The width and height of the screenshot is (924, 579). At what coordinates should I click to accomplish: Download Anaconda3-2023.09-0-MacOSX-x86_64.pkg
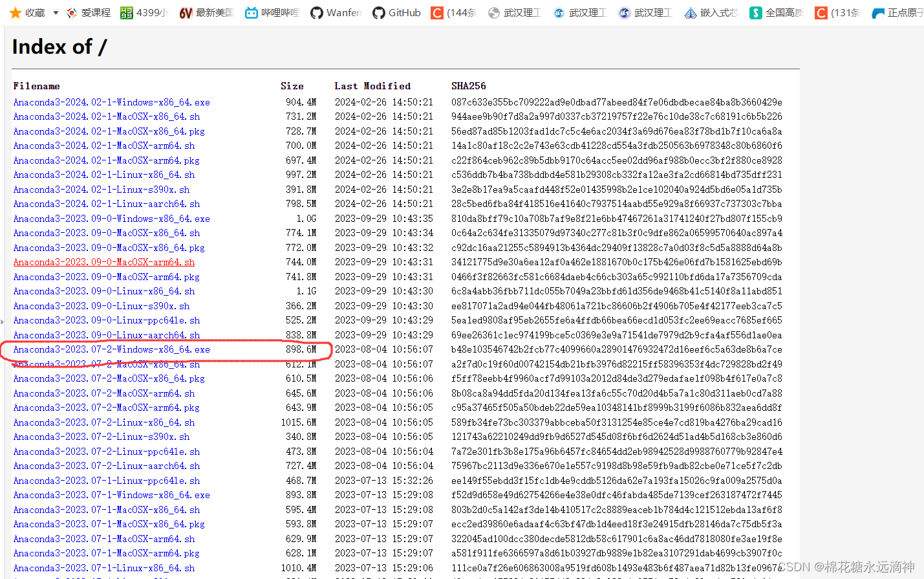point(109,248)
